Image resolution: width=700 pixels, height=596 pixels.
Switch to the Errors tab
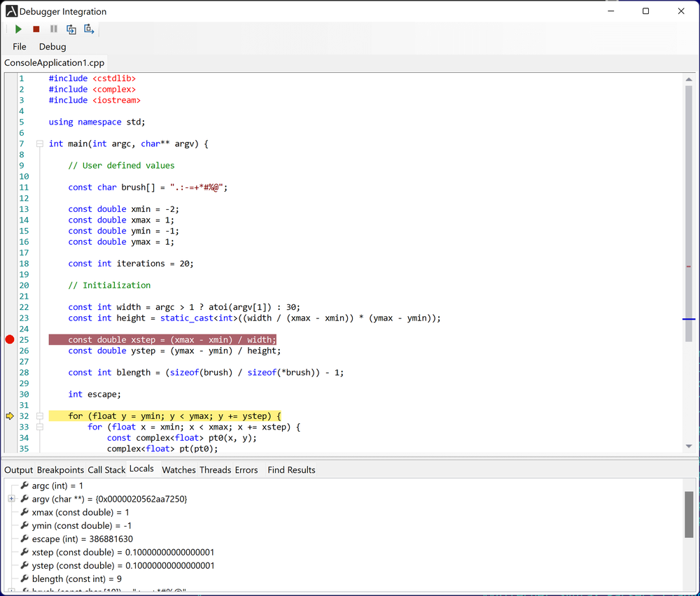pos(246,470)
